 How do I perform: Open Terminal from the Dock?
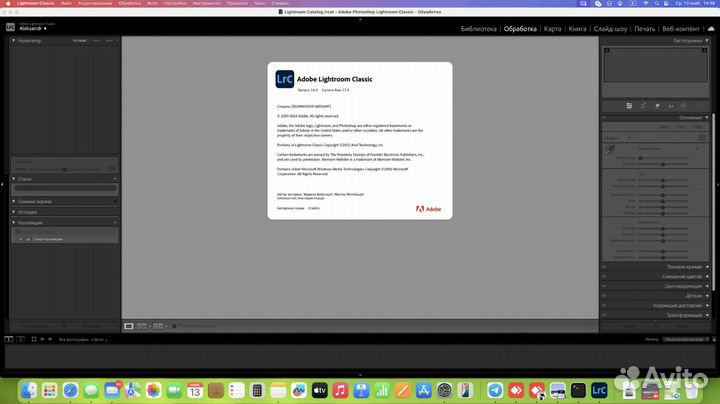point(578,391)
